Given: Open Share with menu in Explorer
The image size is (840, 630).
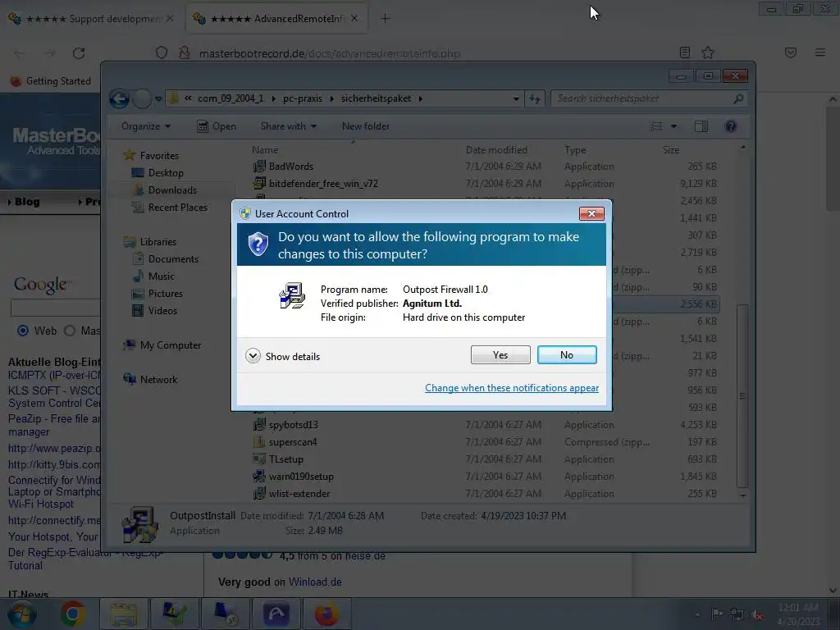Looking at the screenshot, I should 288,126.
